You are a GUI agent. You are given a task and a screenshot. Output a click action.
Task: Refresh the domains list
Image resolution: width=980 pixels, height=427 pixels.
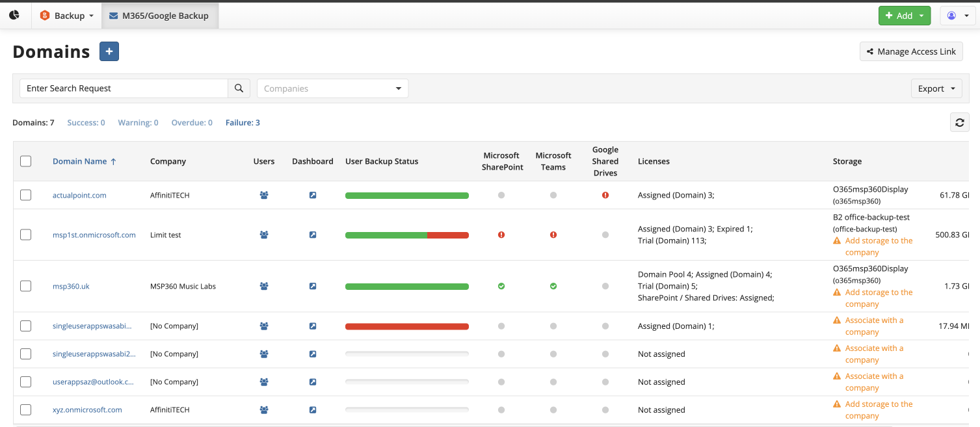(x=959, y=122)
